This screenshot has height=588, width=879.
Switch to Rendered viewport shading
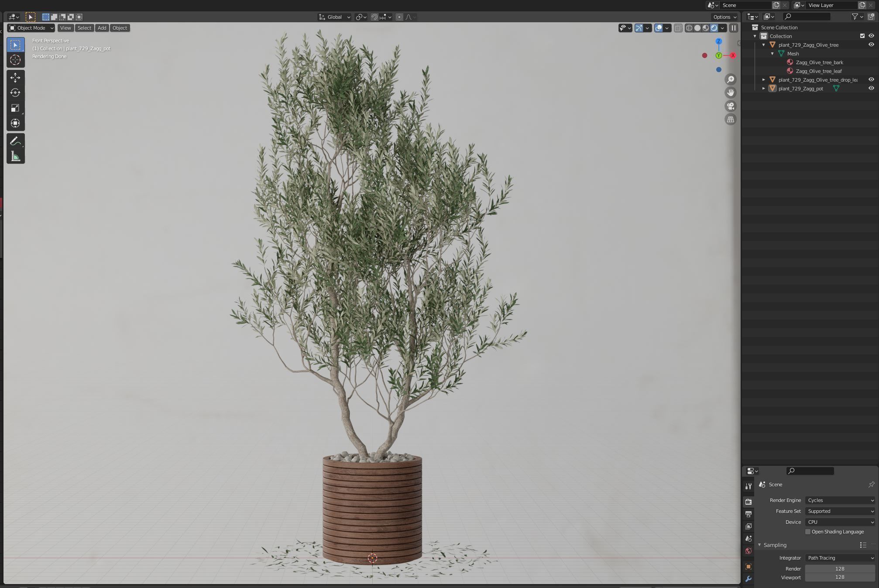tap(714, 28)
